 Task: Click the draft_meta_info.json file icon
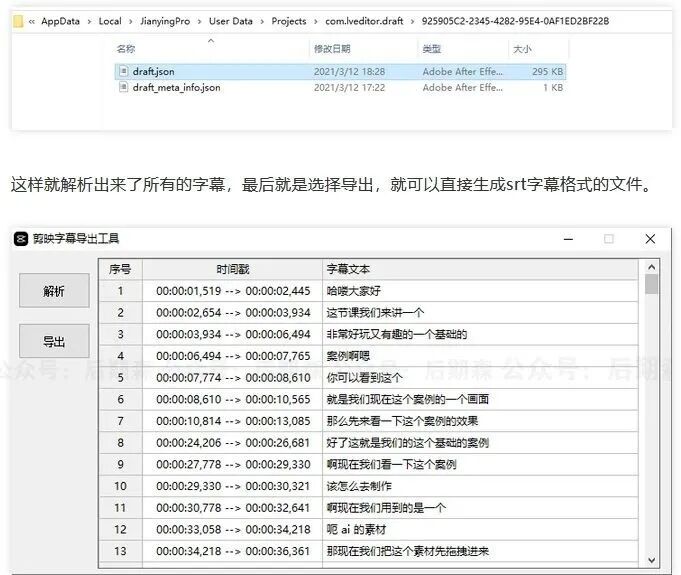(124, 87)
